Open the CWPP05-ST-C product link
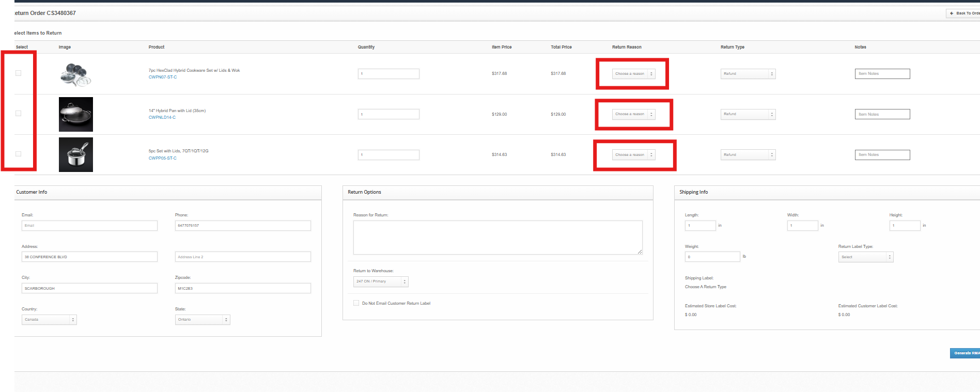Viewport: 980px width, 392px height. click(163, 159)
